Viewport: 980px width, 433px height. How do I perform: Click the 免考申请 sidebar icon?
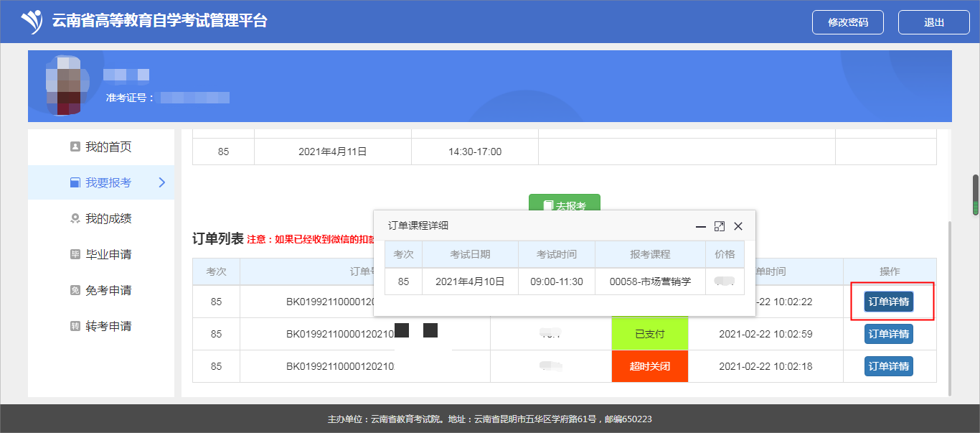75,290
